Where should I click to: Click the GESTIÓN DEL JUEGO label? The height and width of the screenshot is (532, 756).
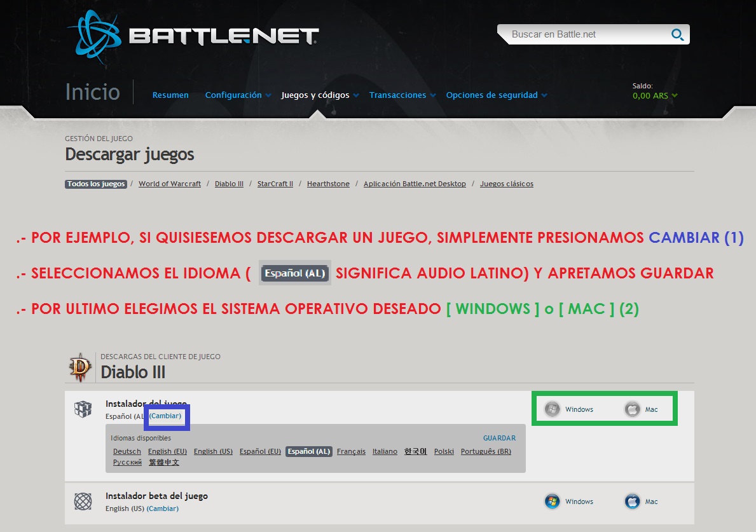point(99,139)
